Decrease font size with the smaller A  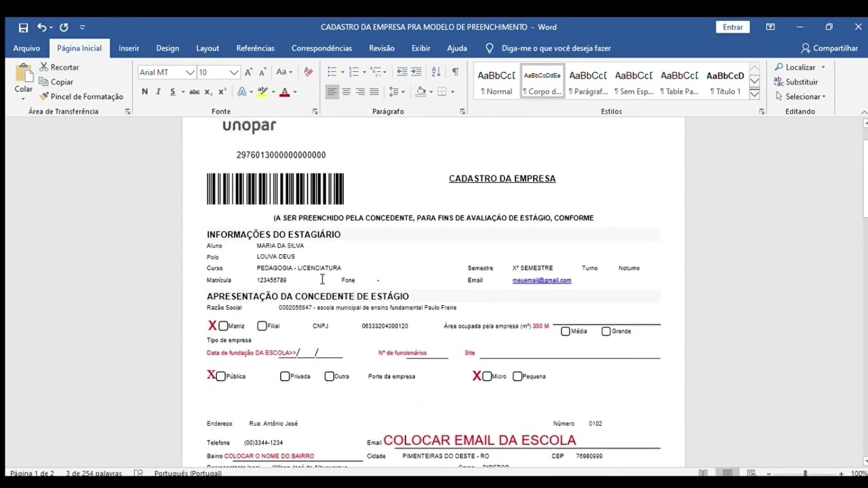point(262,72)
